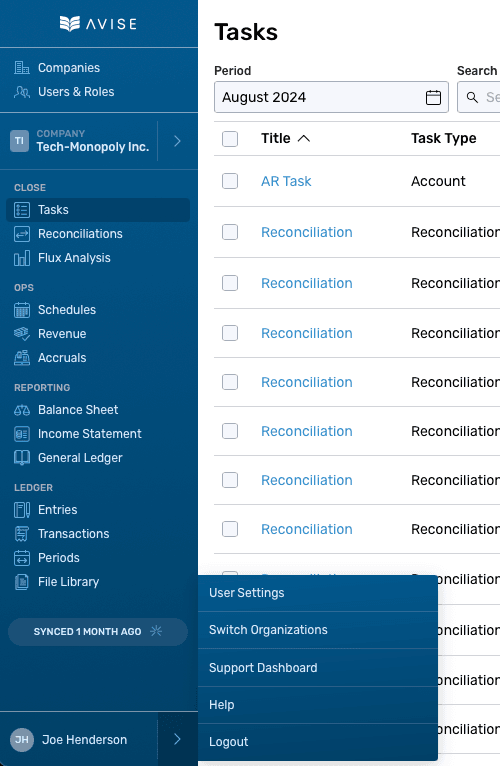Open the AR Task link
The image size is (500, 766).
click(x=286, y=181)
